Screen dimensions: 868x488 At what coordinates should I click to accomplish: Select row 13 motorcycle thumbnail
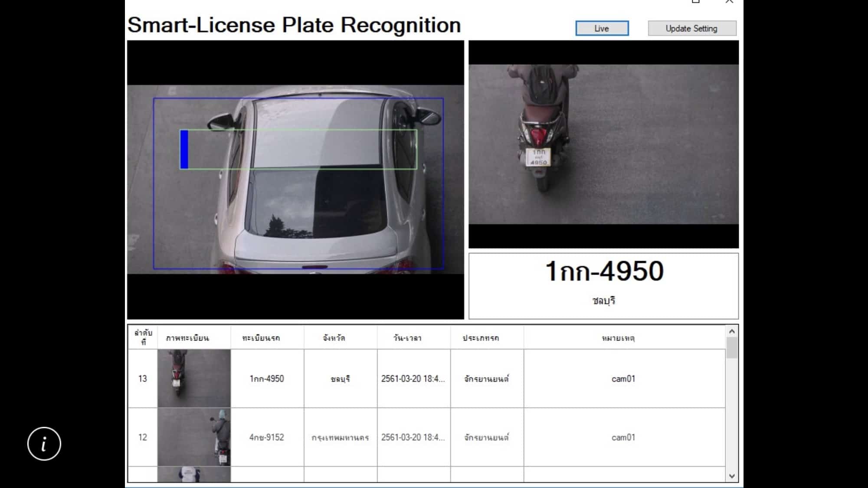click(194, 378)
